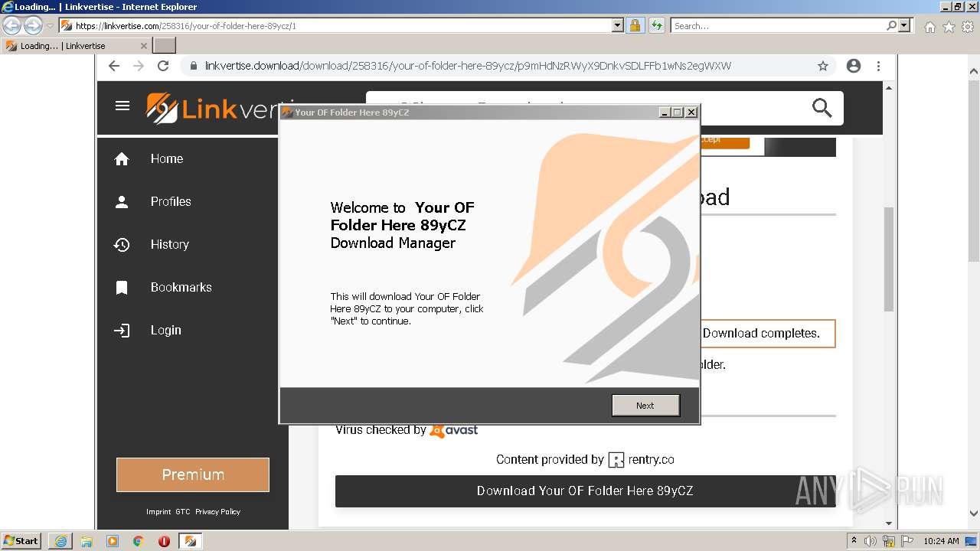The width and height of the screenshot is (980, 551).
Task: Click the embedded page forward arrow
Action: pos(139,66)
